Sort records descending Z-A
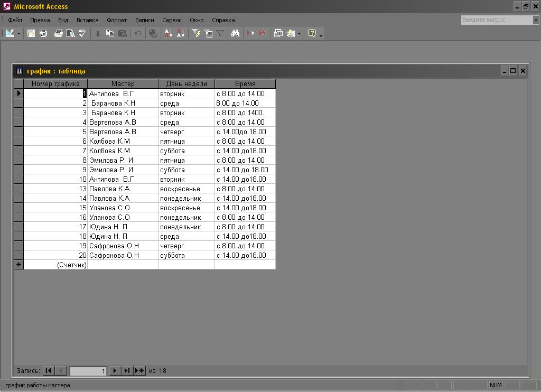The image size is (541, 392). [x=181, y=33]
